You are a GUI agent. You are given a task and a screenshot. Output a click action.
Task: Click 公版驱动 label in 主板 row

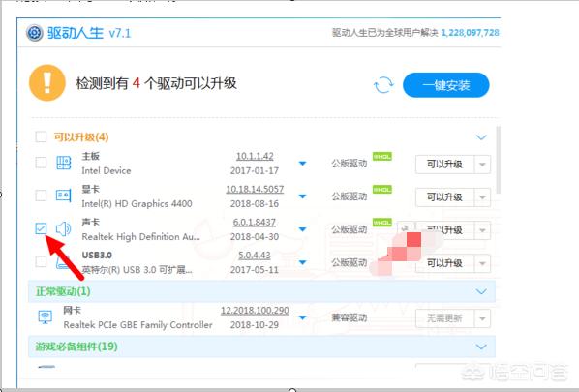tap(350, 164)
